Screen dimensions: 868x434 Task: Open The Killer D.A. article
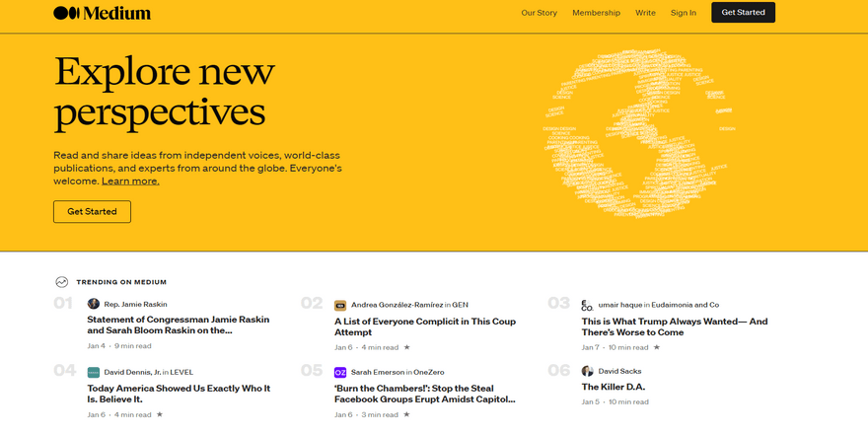pyautogui.click(x=614, y=387)
